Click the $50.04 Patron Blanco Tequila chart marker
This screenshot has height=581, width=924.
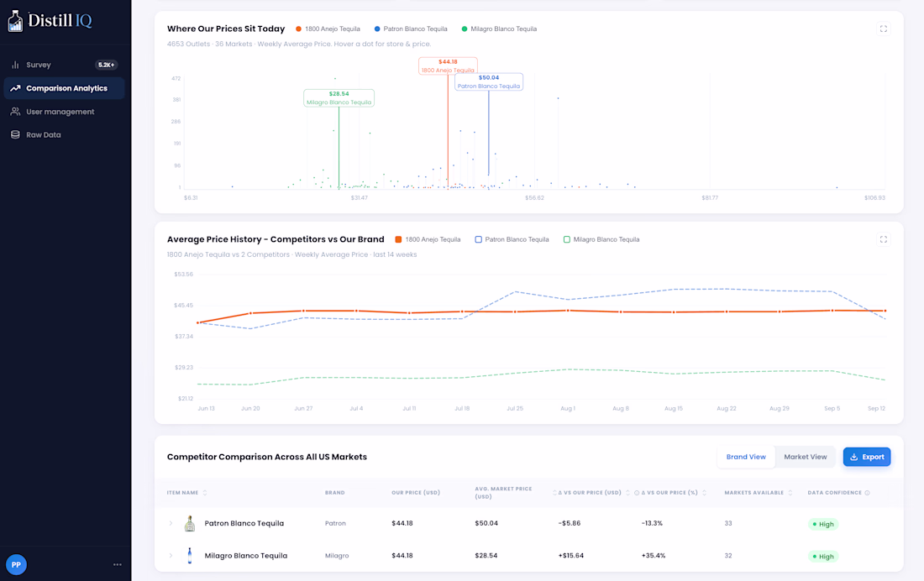[489, 82]
